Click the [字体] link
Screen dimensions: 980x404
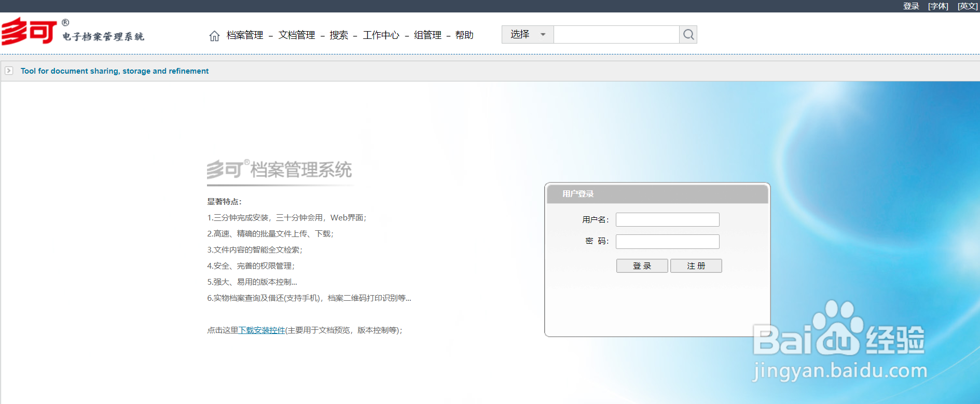pyautogui.click(x=938, y=6)
